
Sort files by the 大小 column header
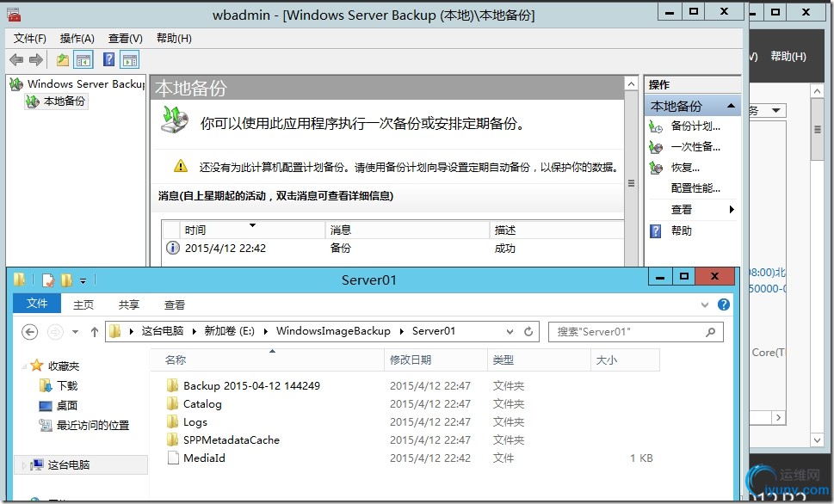[x=625, y=360]
